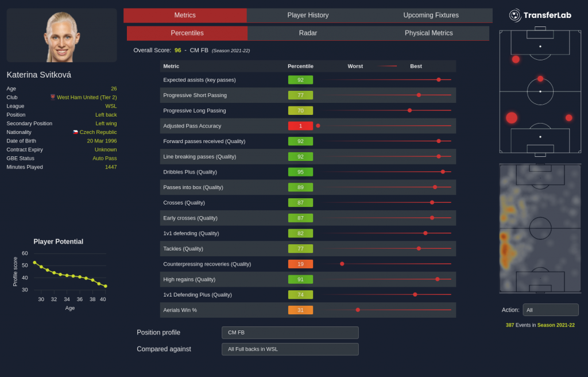Select the Percentiles tab
Screen dimensions: 588x377
(x=187, y=33)
